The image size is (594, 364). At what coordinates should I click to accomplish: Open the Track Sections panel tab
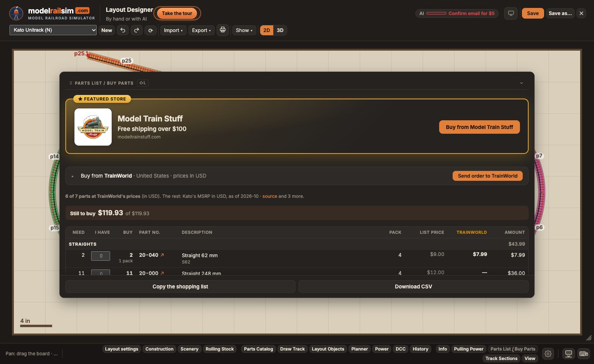[501, 358]
